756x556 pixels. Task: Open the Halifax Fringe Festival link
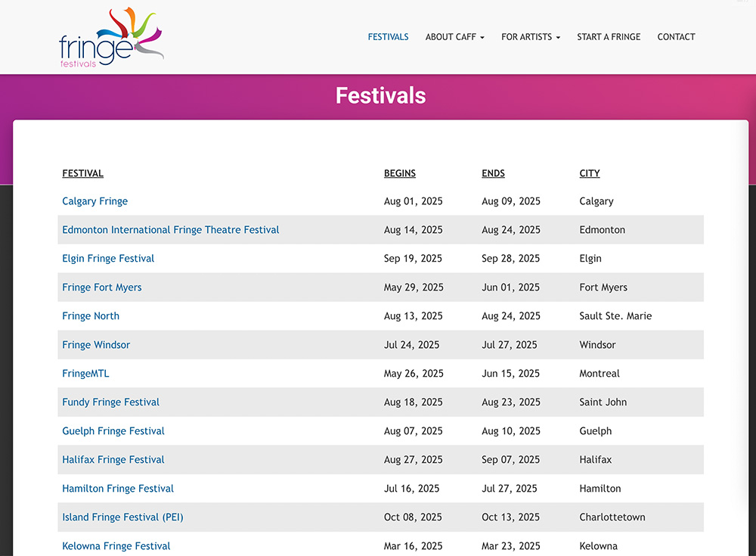click(x=113, y=459)
